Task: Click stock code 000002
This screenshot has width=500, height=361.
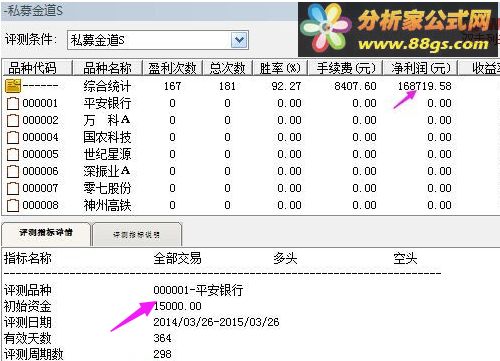Action: tap(40, 120)
